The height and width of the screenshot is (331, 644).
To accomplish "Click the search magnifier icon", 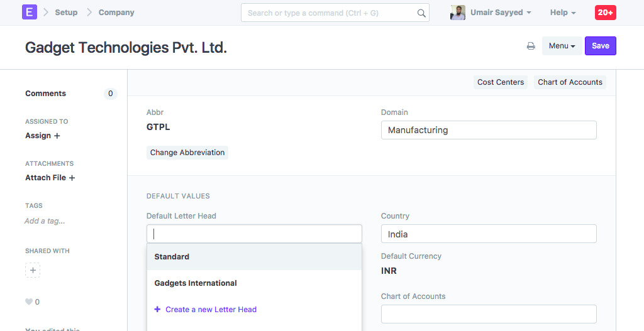I will pos(421,13).
